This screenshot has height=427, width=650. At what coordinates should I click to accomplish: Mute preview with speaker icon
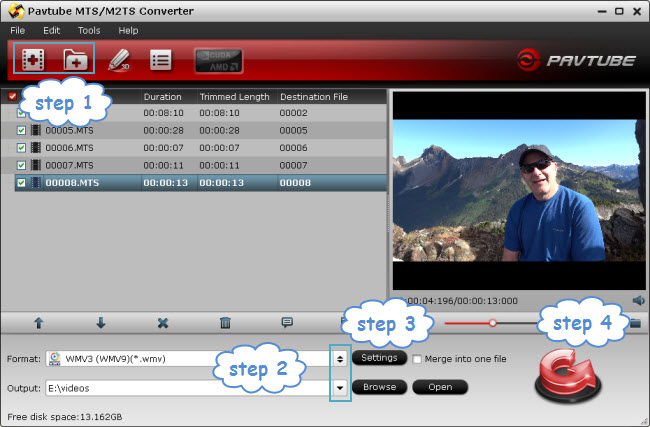pyautogui.click(x=638, y=301)
